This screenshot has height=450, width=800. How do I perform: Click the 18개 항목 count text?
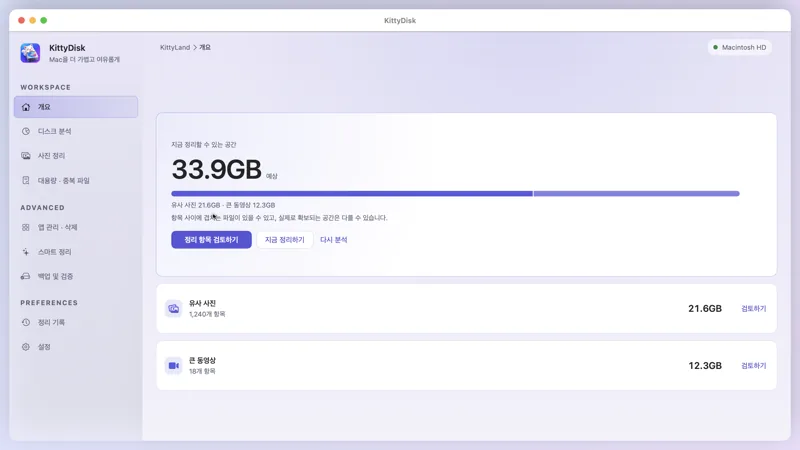[202, 371]
